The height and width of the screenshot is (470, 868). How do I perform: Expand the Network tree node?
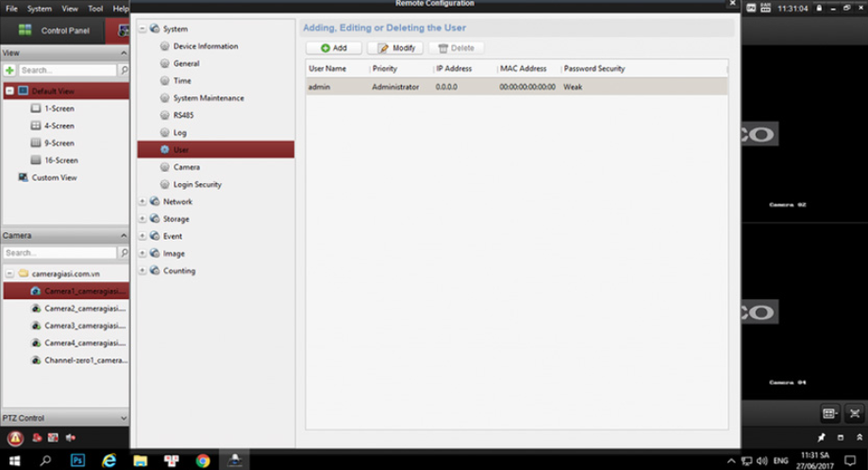[x=142, y=202]
